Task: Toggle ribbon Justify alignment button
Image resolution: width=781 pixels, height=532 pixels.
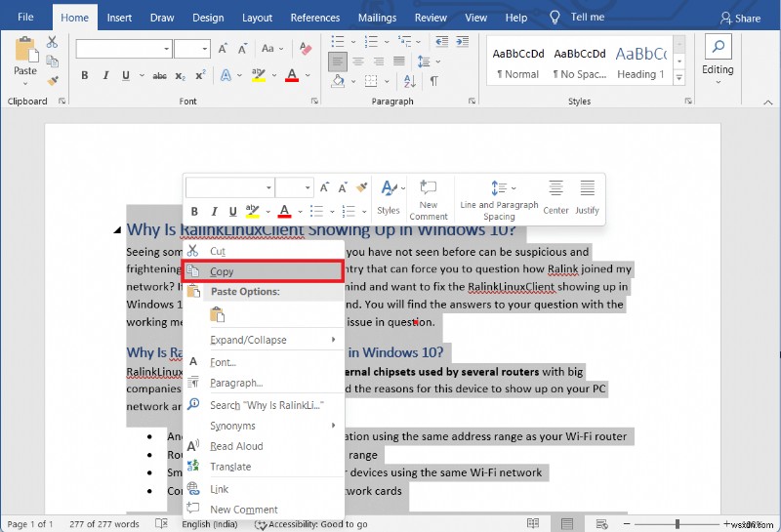Action: (399, 61)
